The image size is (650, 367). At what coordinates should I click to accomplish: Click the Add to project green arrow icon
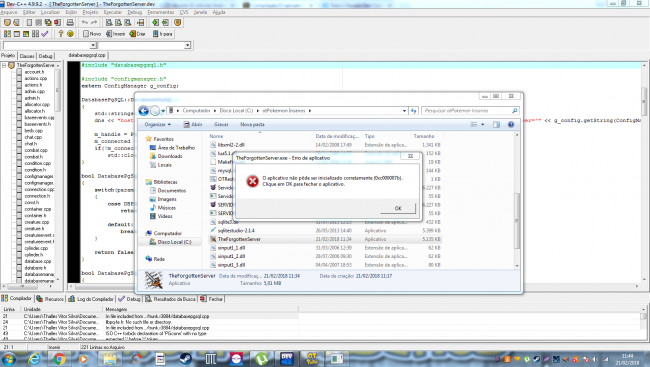(x=155, y=22)
